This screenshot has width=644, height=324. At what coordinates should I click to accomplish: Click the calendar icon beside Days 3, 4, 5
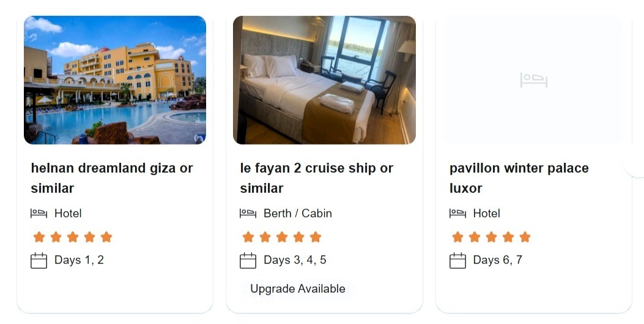[x=248, y=260]
